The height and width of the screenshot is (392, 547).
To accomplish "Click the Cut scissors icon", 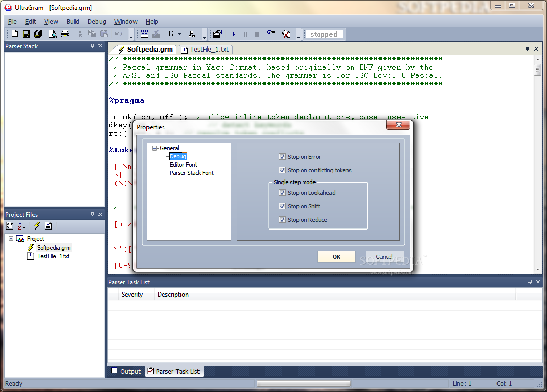I will point(80,34).
